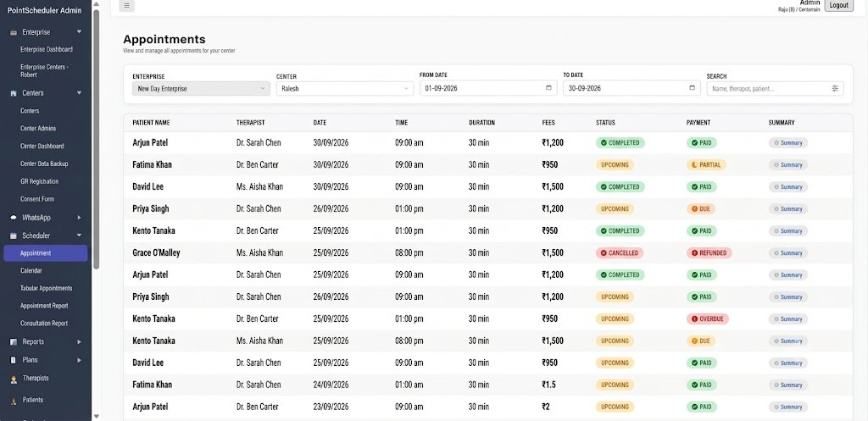868x421 pixels.
Task: Click the Logout button
Action: point(839,5)
